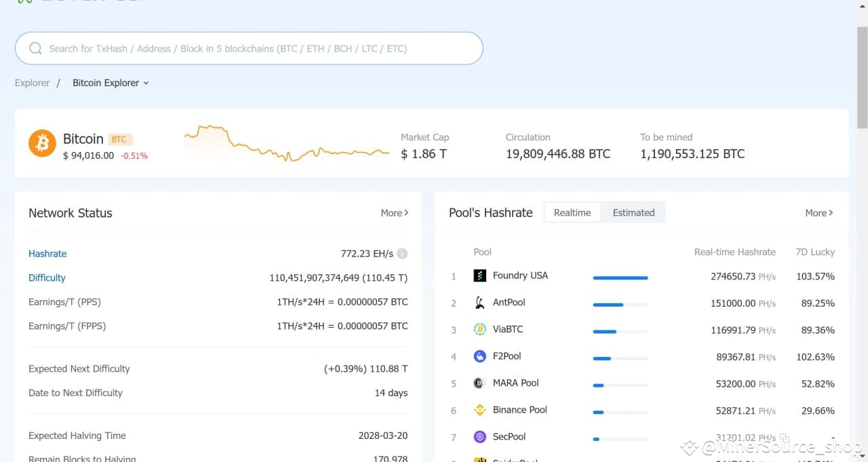Click the ViaBTC pool icon
This screenshot has height=462, width=868.
click(x=479, y=329)
